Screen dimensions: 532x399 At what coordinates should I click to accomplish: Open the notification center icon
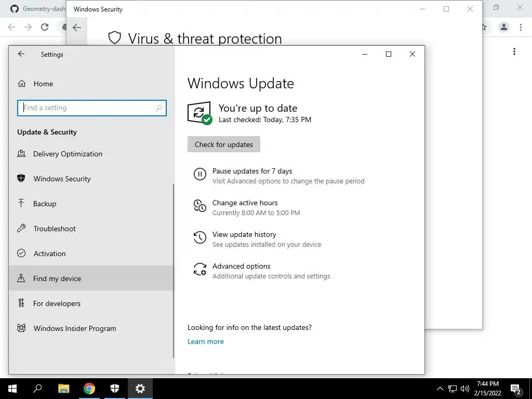516,389
